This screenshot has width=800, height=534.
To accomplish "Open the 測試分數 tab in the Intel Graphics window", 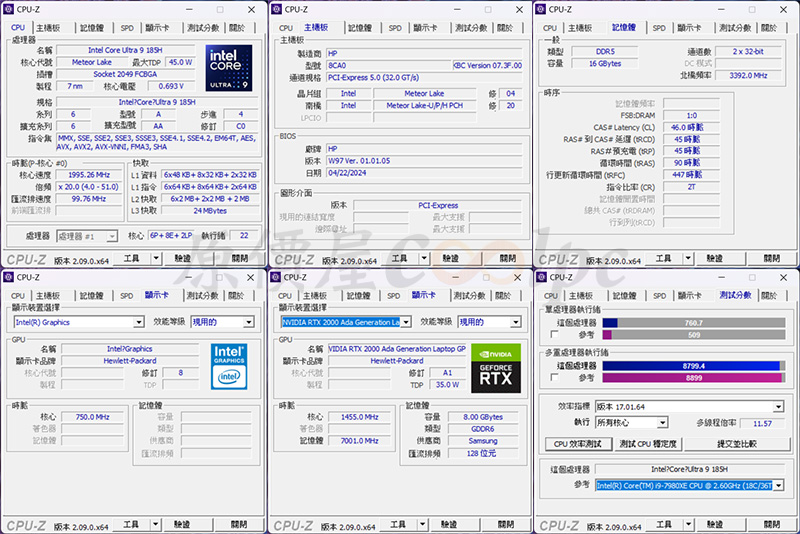I will [x=202, y=295].
